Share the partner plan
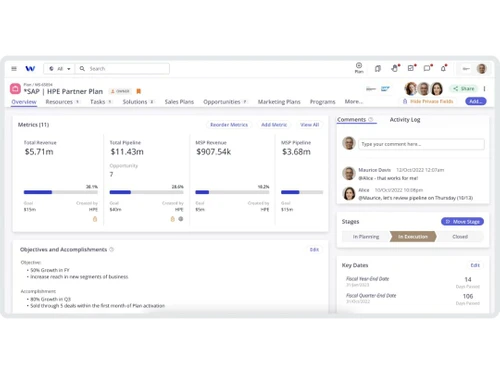500x375 pixels. pyautogui.click(x=464, y=89)
